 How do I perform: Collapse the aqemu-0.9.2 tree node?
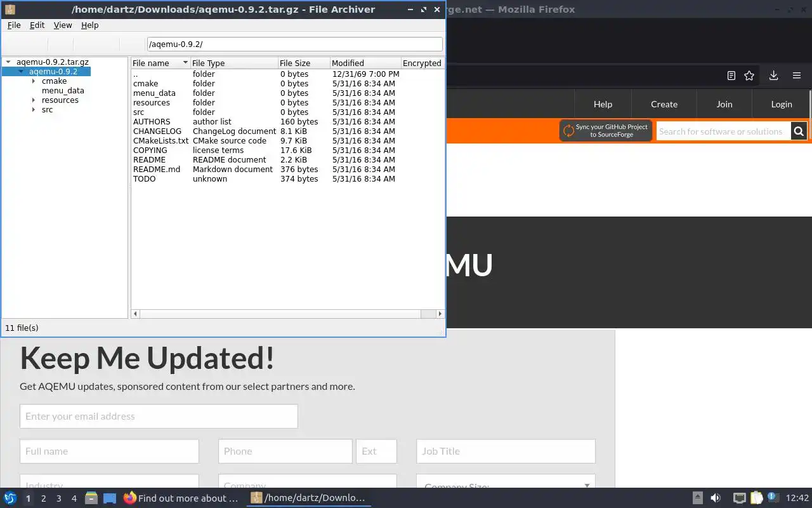(21, 72)
